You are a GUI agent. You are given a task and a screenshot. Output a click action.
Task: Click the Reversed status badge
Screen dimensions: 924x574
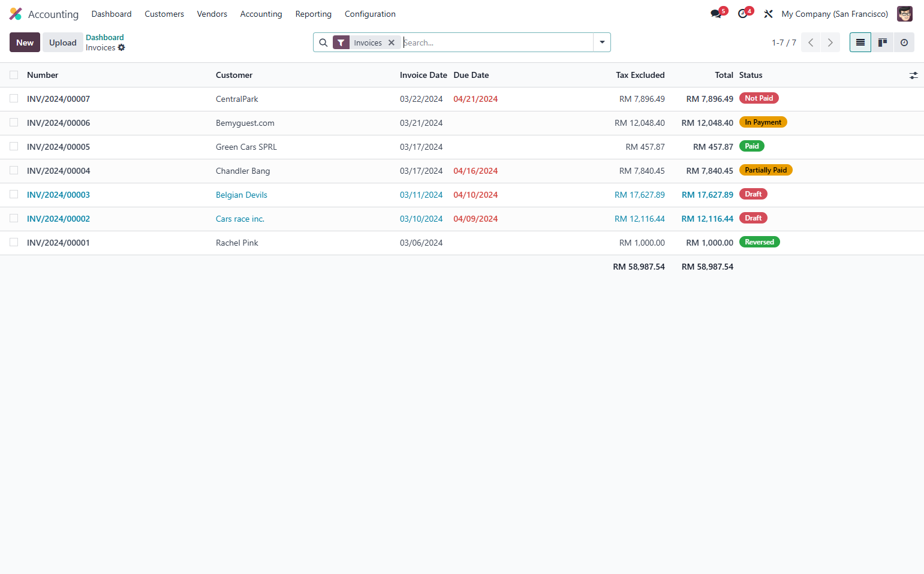[759, 242]
